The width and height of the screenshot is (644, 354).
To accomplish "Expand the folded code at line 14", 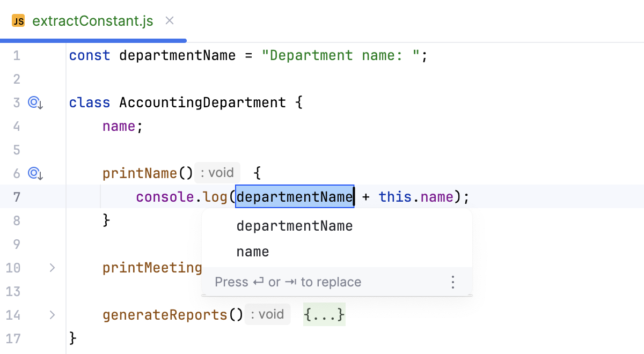I will [x=52, y=315].
